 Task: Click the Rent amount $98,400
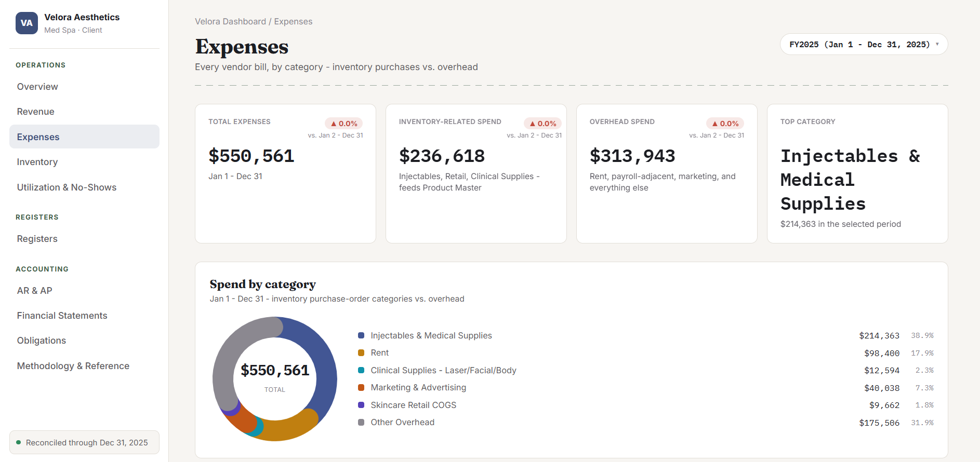click(882, 353)
